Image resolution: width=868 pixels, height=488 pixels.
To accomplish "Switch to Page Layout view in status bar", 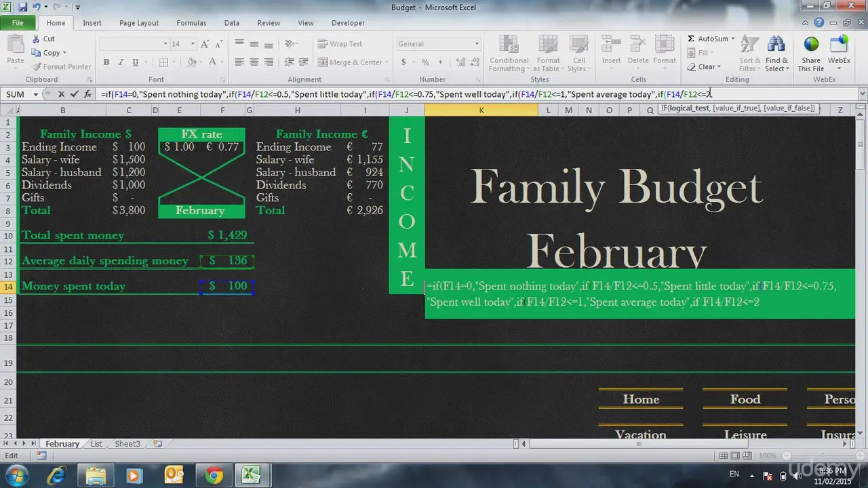I will pos(736,456).
